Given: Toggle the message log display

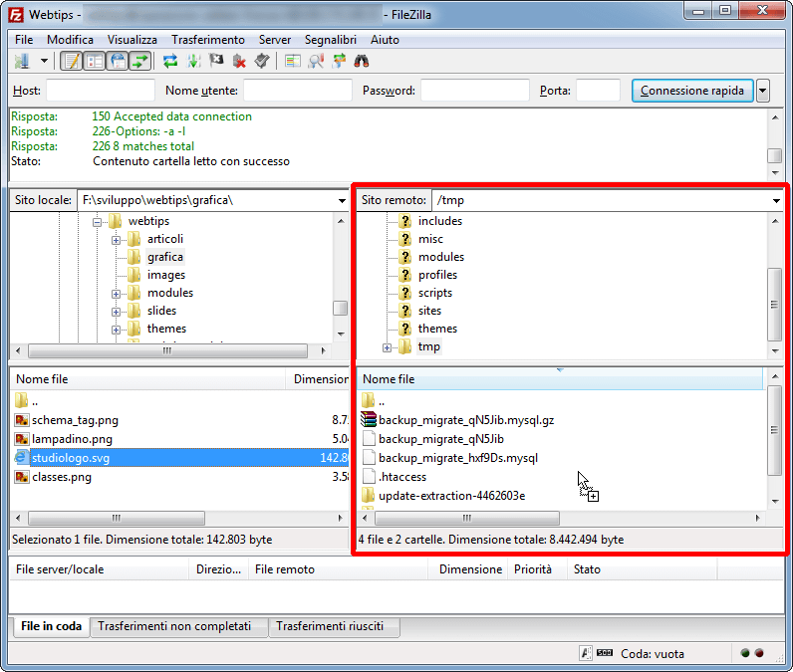Looking at the screenshot, I should click(x=72, y=62).
